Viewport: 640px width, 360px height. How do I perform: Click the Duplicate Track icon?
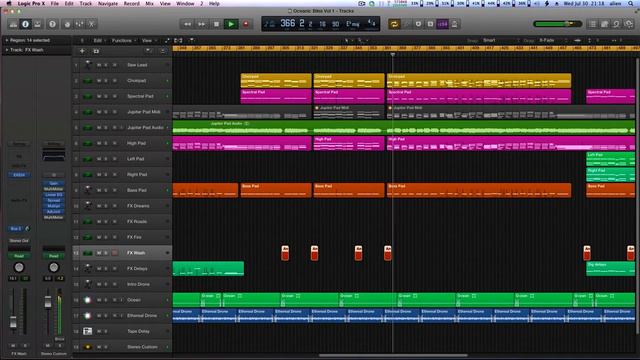pos(96,51)
